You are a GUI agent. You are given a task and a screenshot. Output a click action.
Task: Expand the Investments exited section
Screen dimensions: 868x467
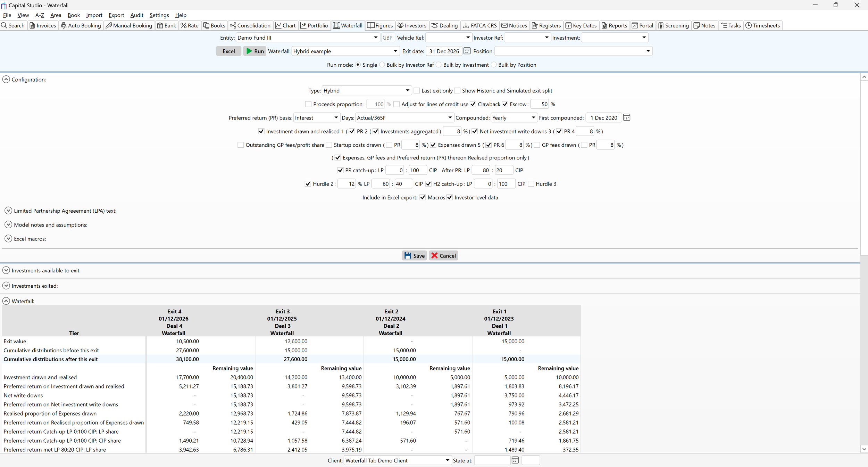6,286
